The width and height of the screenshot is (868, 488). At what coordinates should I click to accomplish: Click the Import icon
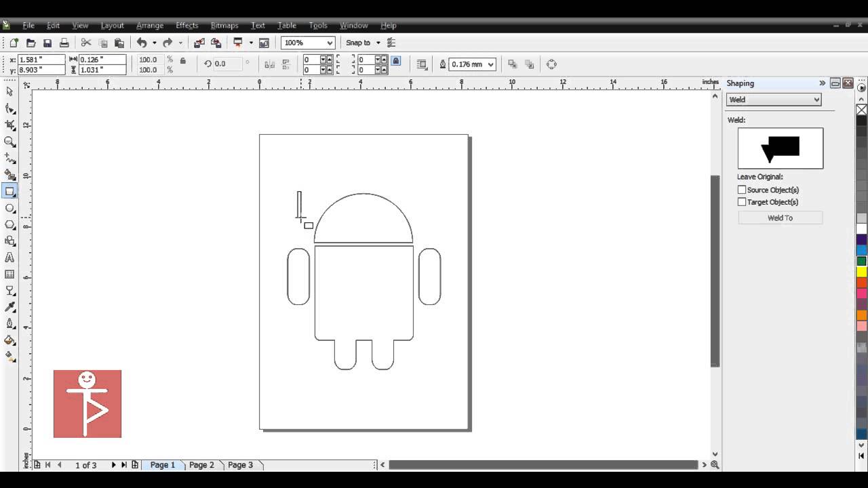pos(199,43)
